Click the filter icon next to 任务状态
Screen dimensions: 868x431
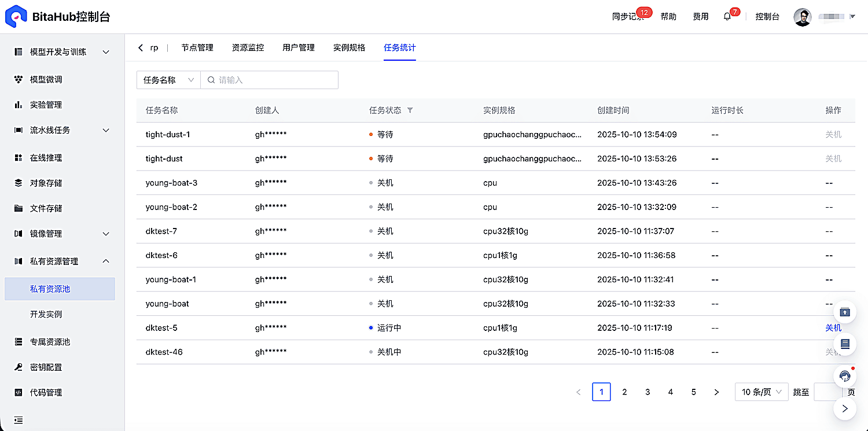(x=410, y=110)
